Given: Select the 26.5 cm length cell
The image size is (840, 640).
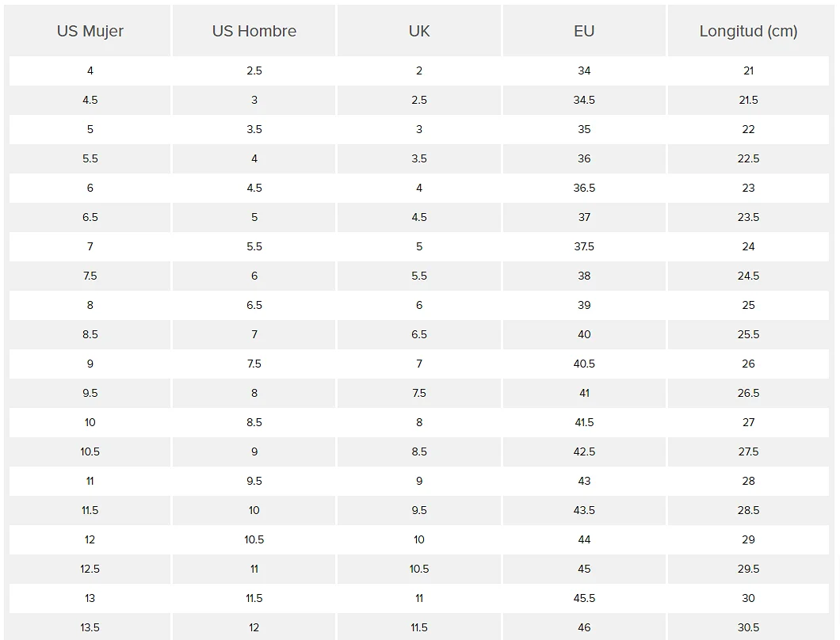Looking at the screenshot, I should point(748,393).
